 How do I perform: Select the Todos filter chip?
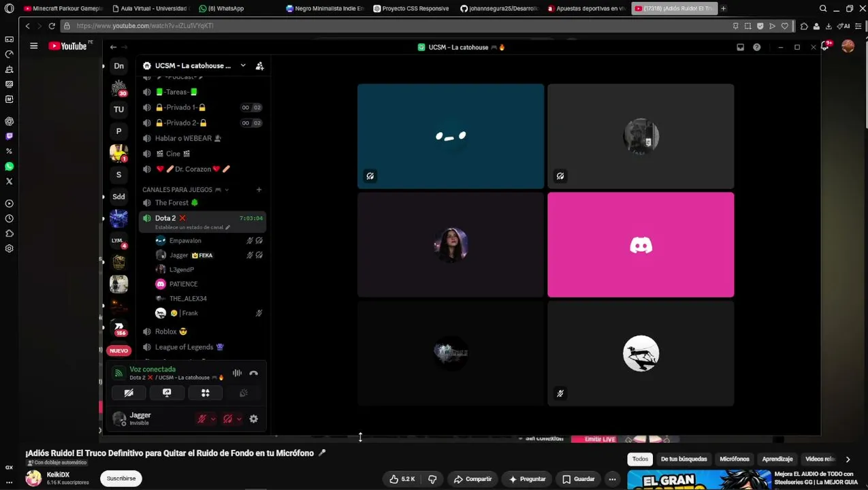click(x=640, y=459)
